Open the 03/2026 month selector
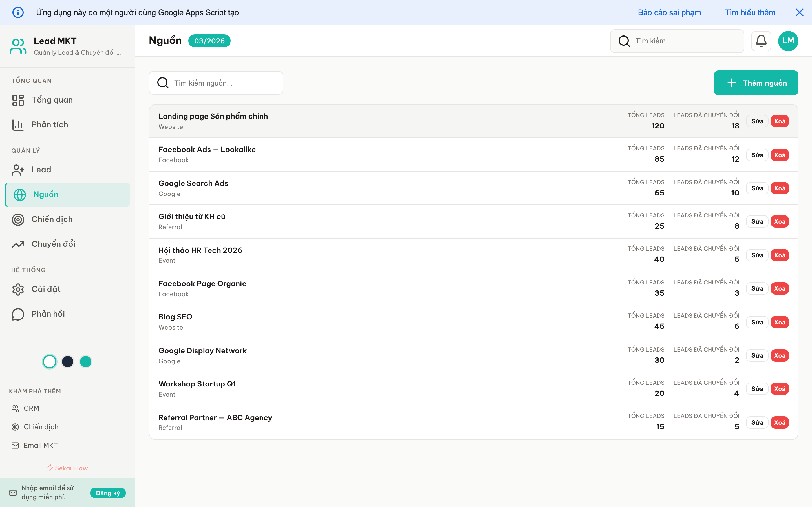This screenshot has height=507, width=812. pyautogui.click(x=209, y=41)
